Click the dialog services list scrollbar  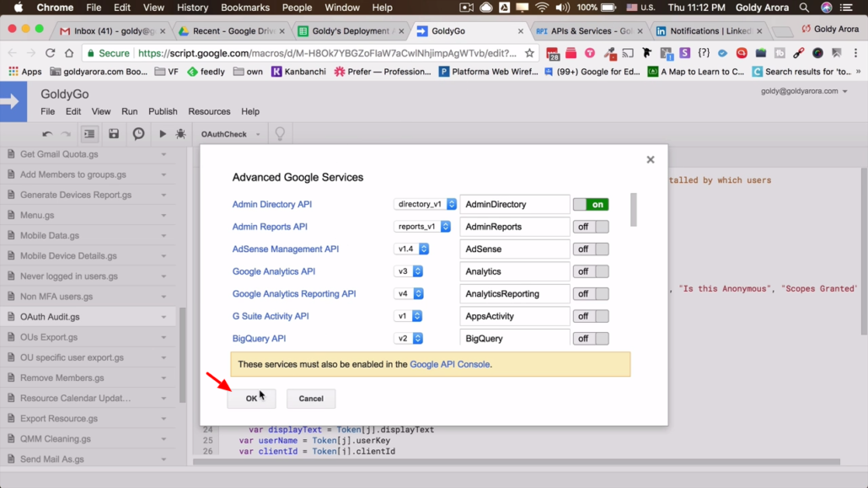(x=633, y=210)
